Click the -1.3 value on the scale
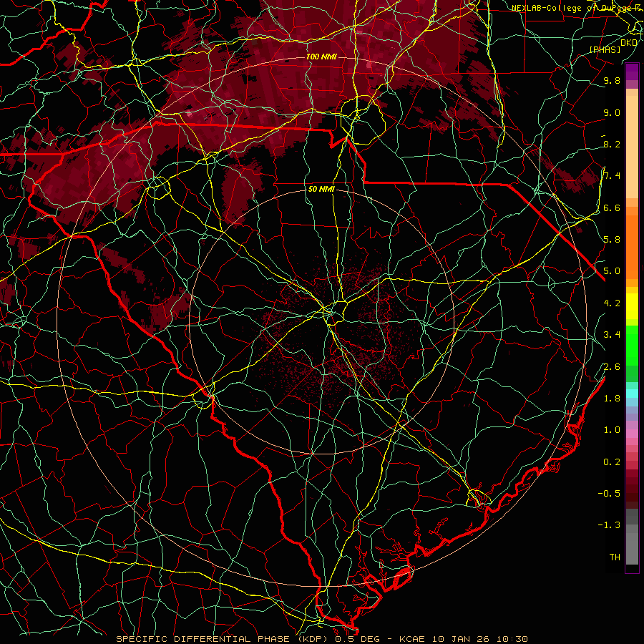Screen dimensions: 644x644 [609, 525]
